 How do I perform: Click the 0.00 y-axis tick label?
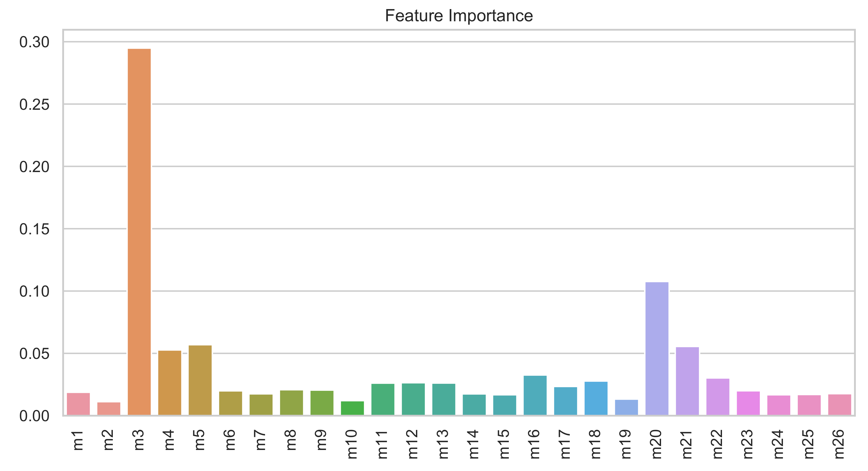(x=34, y=417)
